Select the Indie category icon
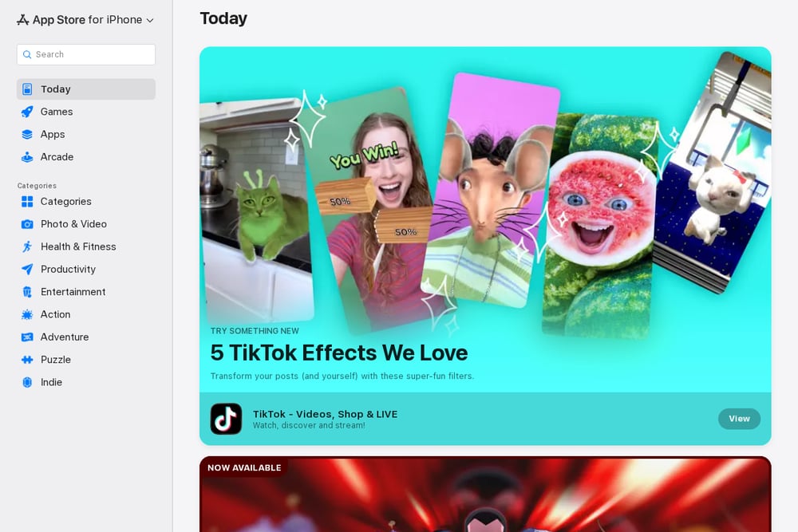The width and height of the screenshot is (798, 532). coord(27,383)
